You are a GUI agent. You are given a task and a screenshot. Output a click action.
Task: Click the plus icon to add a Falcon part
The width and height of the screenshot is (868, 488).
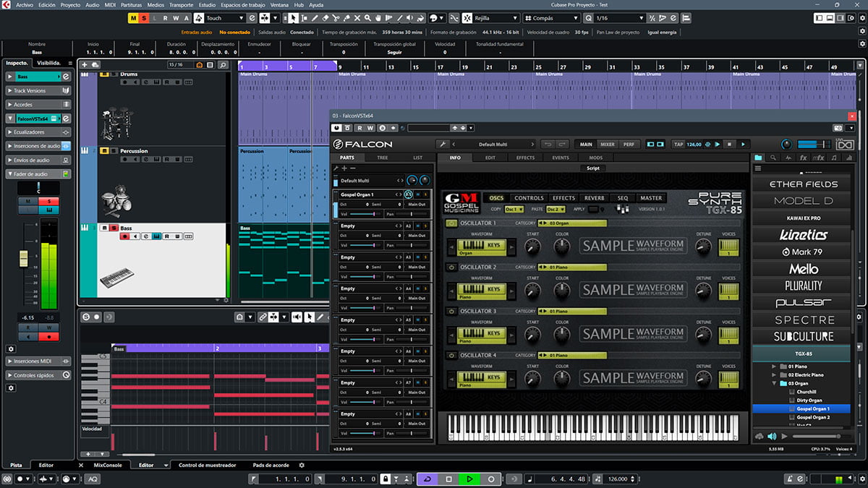344,168
